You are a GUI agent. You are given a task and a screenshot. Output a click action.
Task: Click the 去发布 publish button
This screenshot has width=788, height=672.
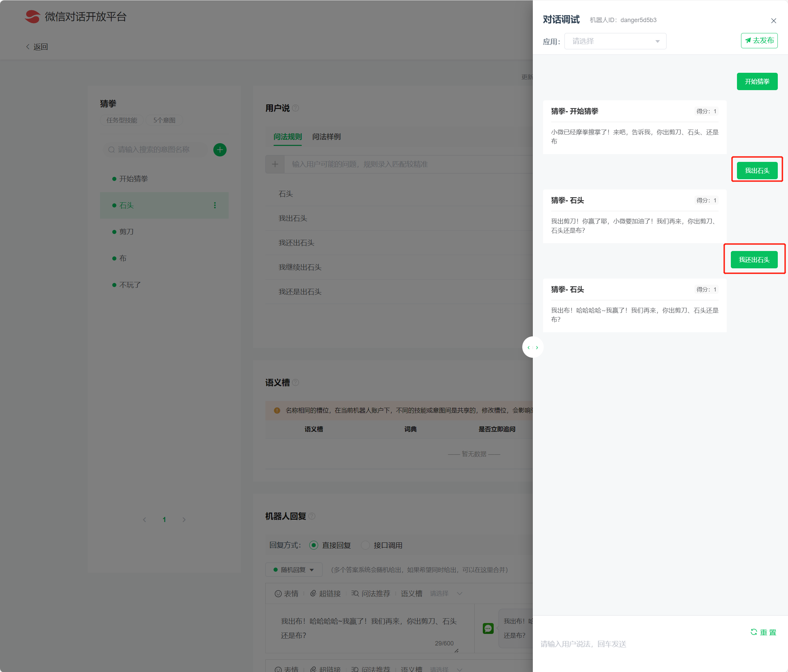(759, 41)
